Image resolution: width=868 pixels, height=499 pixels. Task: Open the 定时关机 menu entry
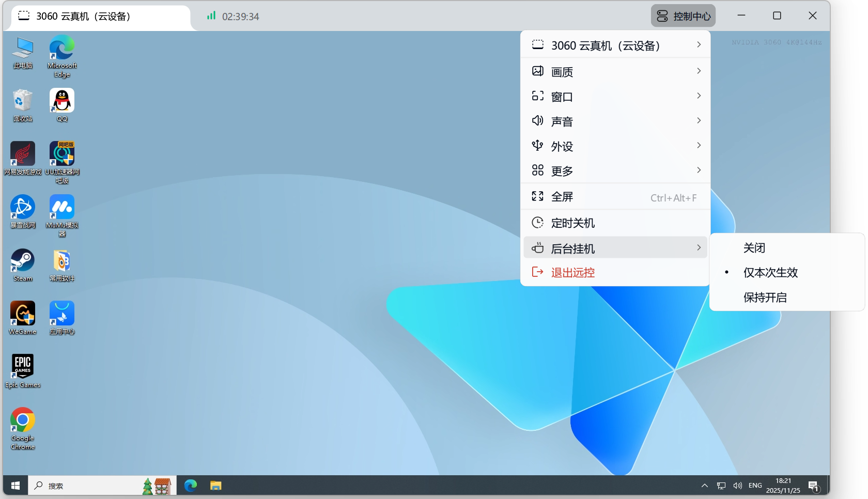[615, 223]
